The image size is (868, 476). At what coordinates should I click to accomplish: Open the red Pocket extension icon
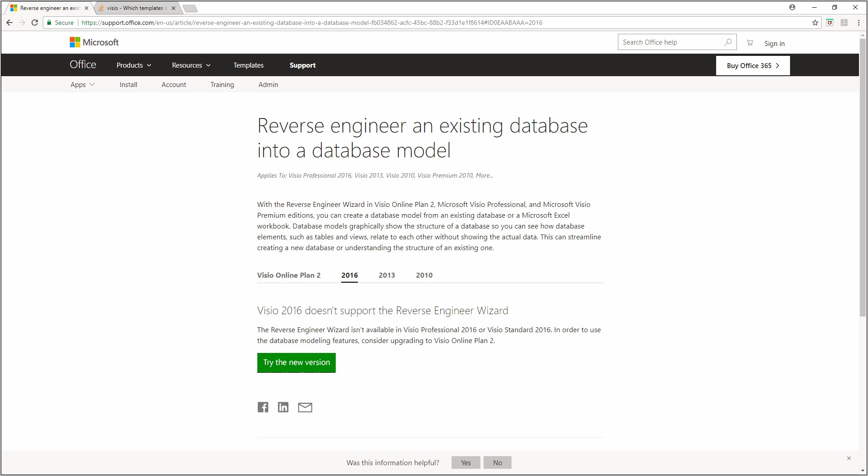point(830,23)
